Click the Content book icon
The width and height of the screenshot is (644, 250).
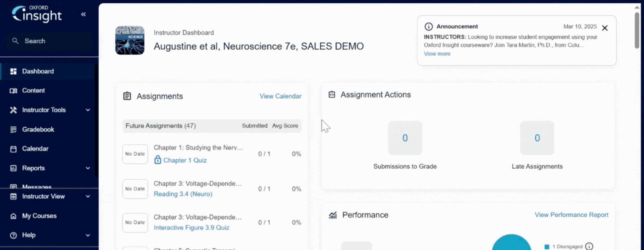tap(13, 91)
